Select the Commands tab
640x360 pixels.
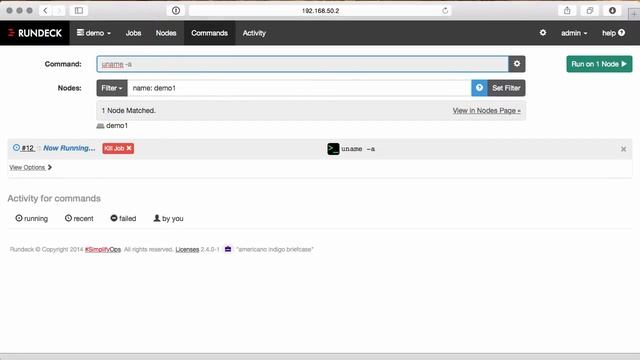tap(209, 33)
